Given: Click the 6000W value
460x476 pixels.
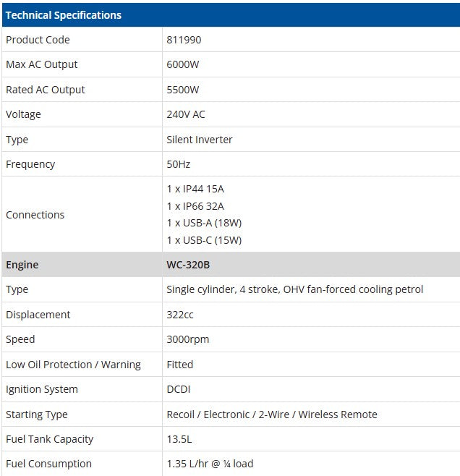Looking at the screenshot, I should click(183, 64).
